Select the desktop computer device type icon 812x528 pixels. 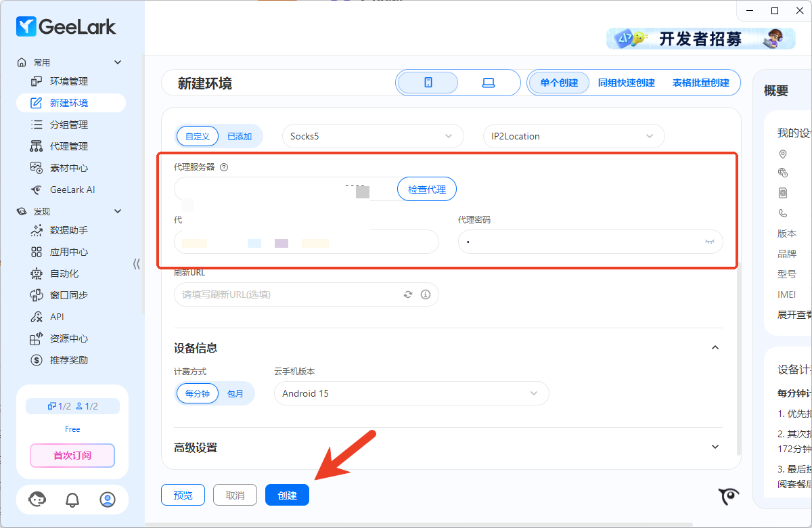point(488,83)
